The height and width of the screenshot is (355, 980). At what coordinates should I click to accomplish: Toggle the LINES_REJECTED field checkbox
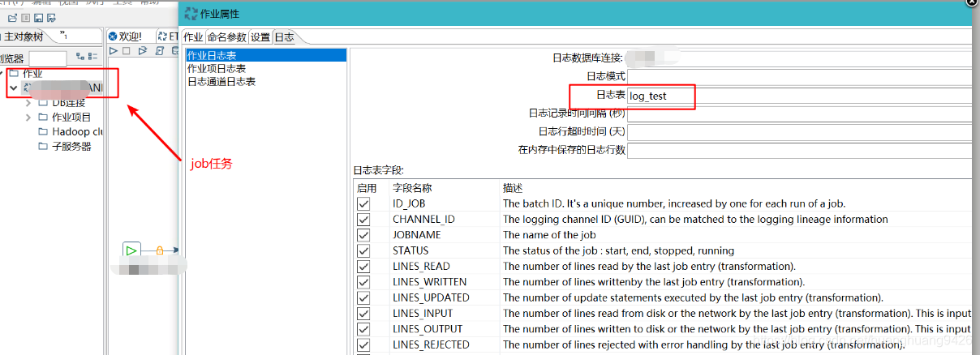pyautogui.click(x=363, y=345)
